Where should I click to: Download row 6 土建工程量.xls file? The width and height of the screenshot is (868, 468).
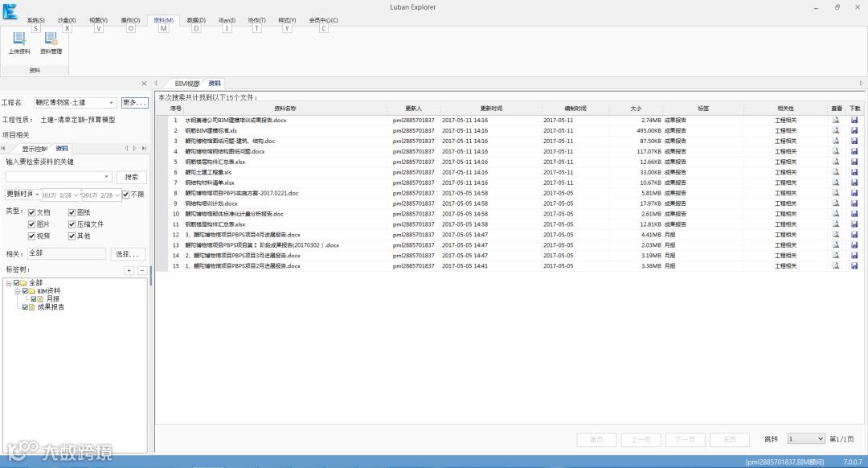pos(854,172)
